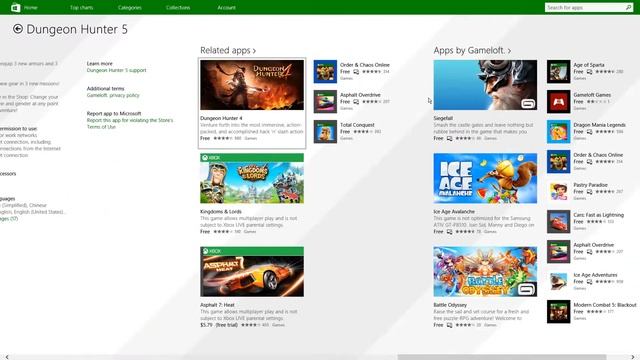Click Report app to Microsoft label

coord(114,113)
